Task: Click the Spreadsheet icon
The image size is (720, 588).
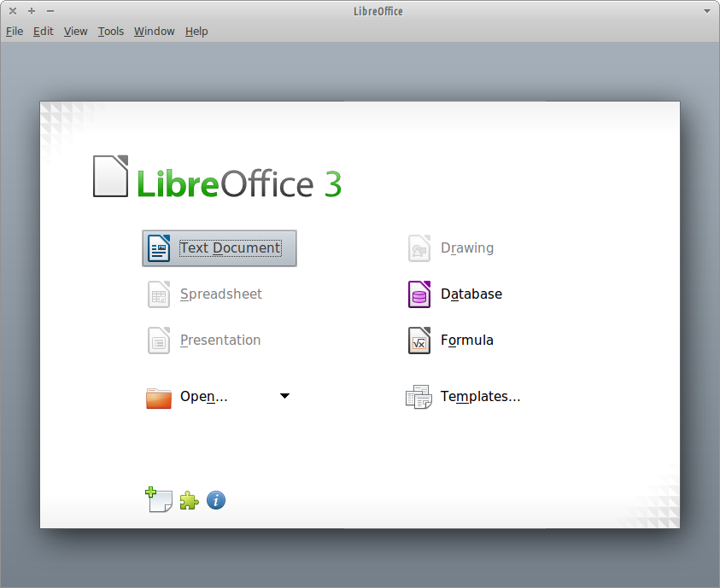Action: [x=159, y=294]
